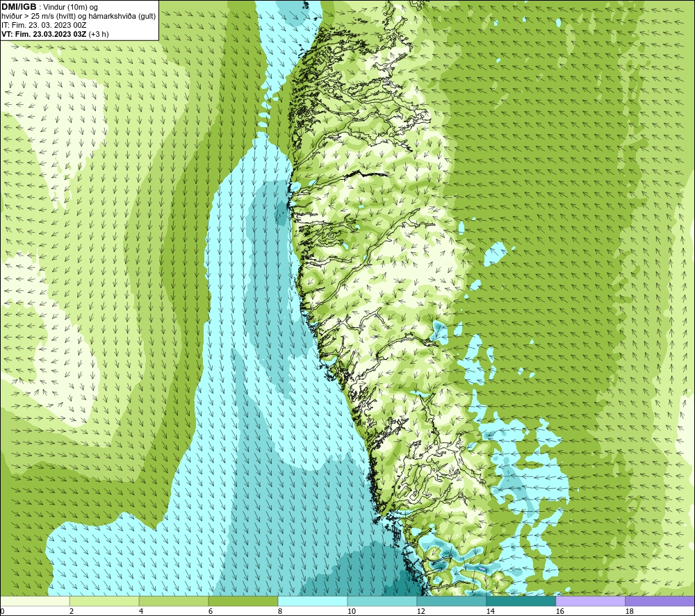
Task: Pick the teal 10–12 m/s color swatch
Action: (382, 601)
